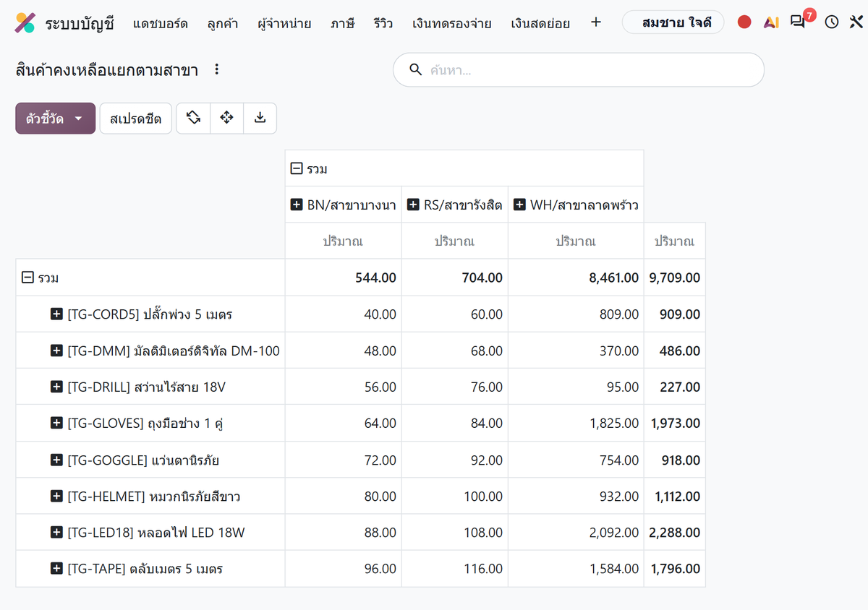Open the messages icon with 7 notifications
The width and height of the screenshot is (868, 610).
(799, 22)
